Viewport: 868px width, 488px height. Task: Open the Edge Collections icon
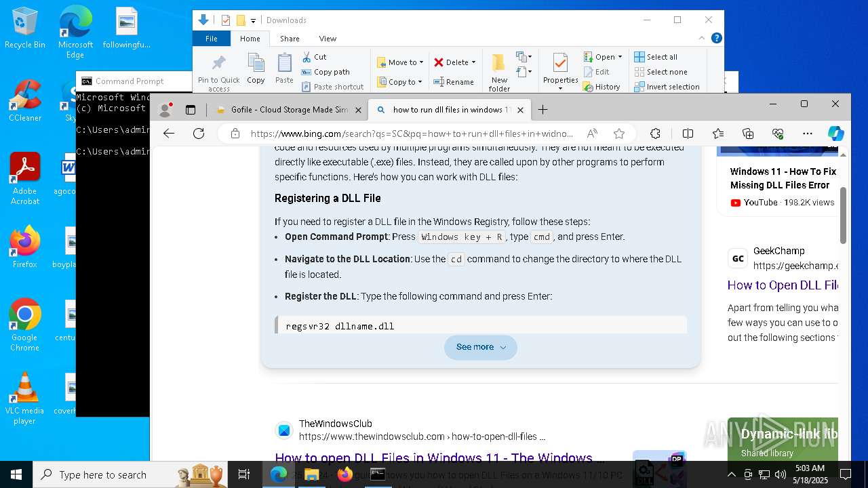(748, 134)
